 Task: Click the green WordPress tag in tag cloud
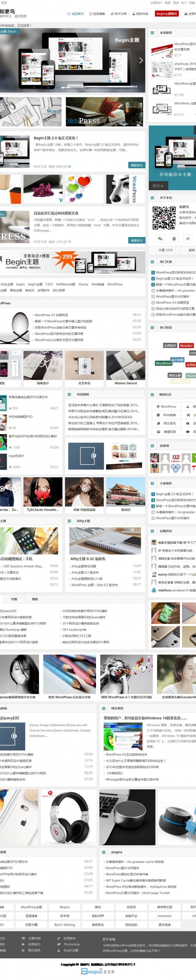click(164, 363)
